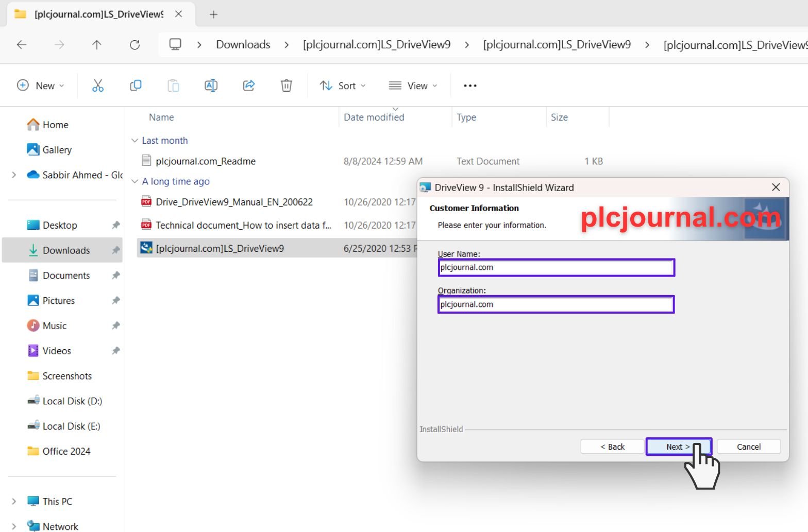This screenshot has width=808, height=532.
Task: Open Music in the navigation pane
Action: pos(47,326)
